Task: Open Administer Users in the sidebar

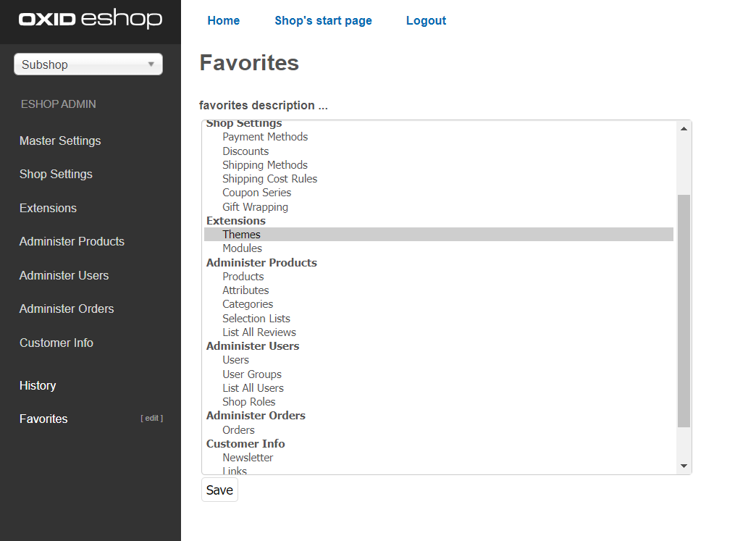Action: [x=64, y=275]
